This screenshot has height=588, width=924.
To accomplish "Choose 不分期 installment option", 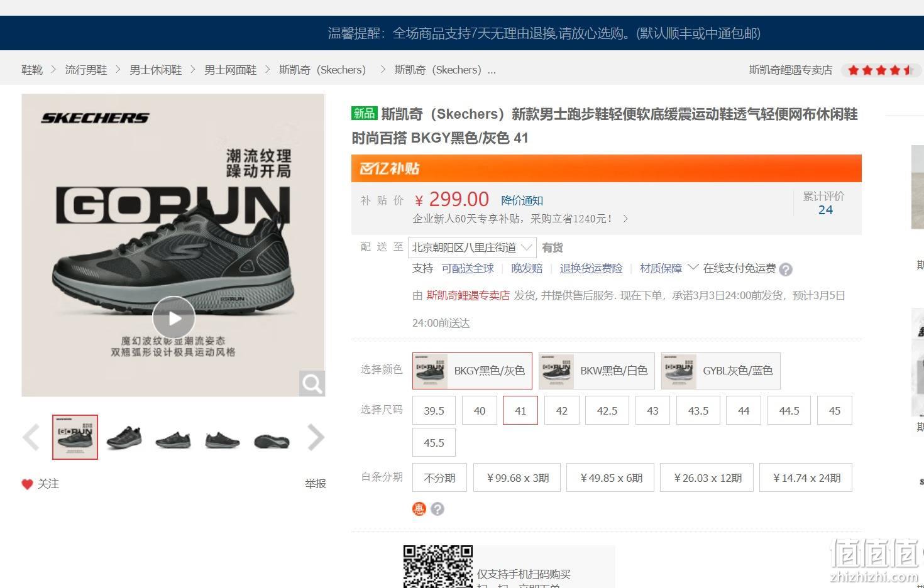I will 439,477.
